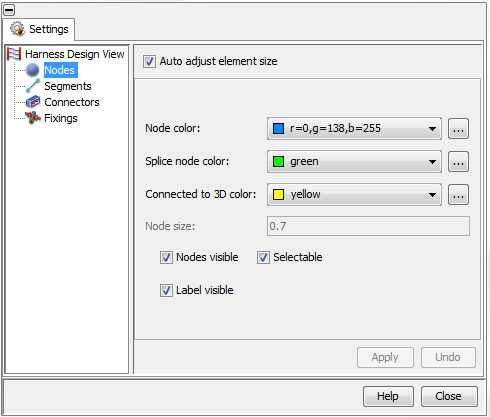The height and width of the screenshot is (417, 490).
Task: Click the Harness Design View tree icon
Action: click(x=14, y=54)
